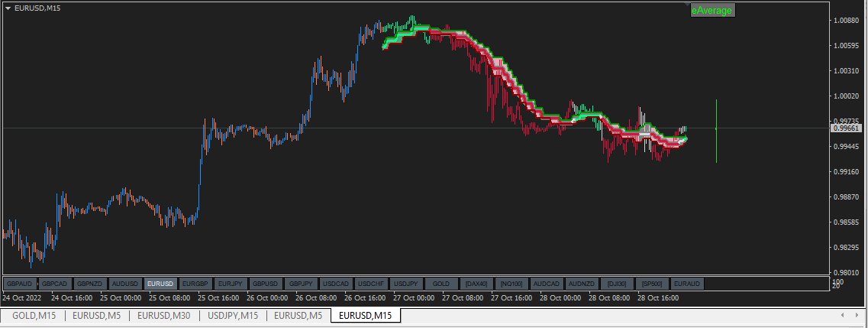This screenshot has height=328, width=868.
Task: Toggle the active EURUSD symbol button
Action: click(x=160, y=284)
